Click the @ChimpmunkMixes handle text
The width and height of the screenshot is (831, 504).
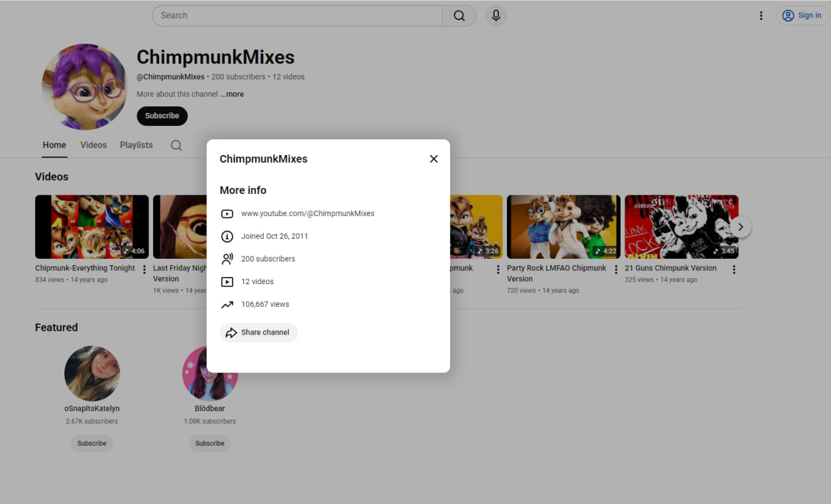point(170,77)
